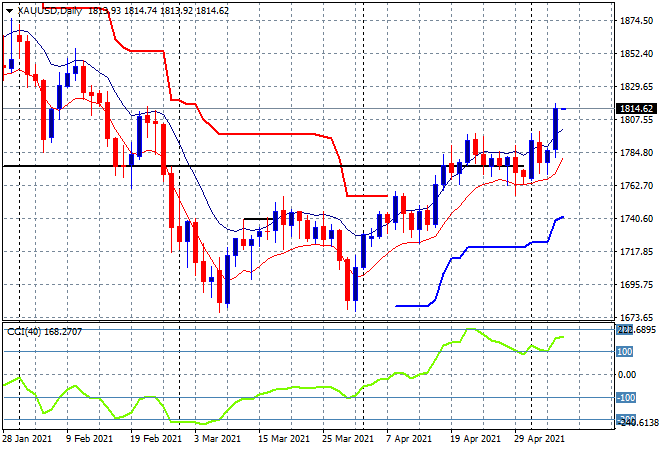Click the 7 Apr 2021 date label
The width and height of the screenshot is (660, 450).
(x=409, y=439)
